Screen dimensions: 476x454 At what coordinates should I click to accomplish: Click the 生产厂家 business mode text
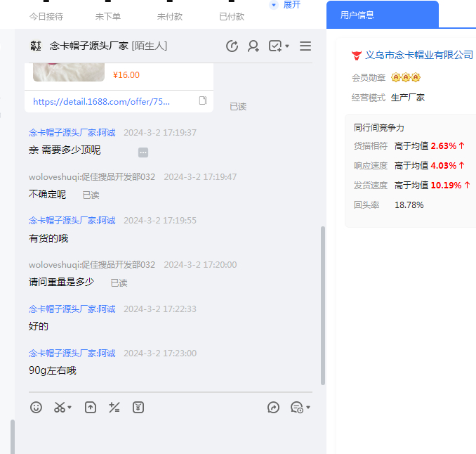pyautogui.click(x=408, y=98)
